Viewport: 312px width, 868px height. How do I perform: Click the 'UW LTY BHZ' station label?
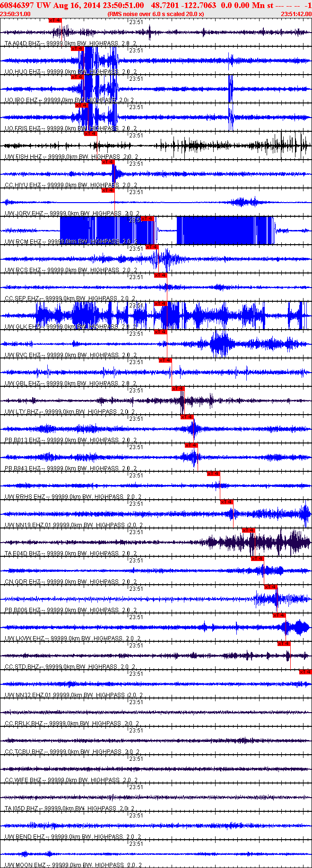pos(22,412)
